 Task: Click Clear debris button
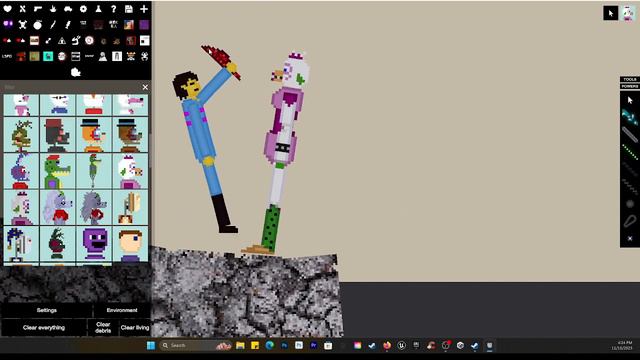(x=103, y=327)
